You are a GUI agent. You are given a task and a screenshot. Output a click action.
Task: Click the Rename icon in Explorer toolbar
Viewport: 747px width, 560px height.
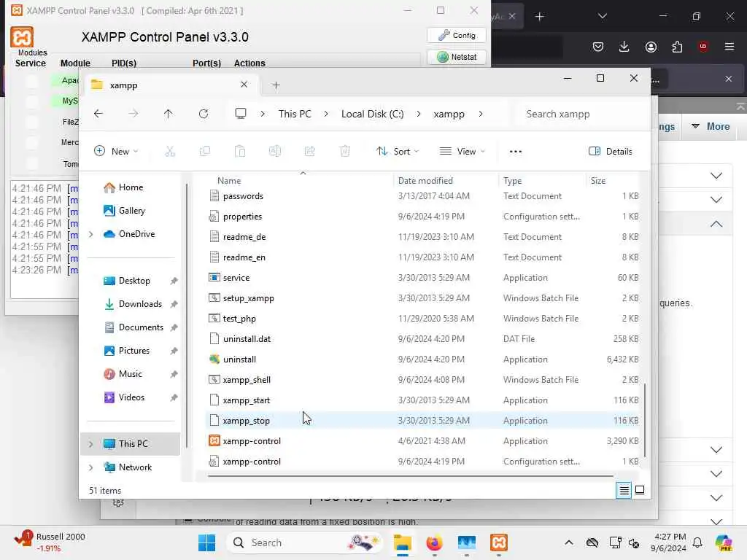coord(275,152)
